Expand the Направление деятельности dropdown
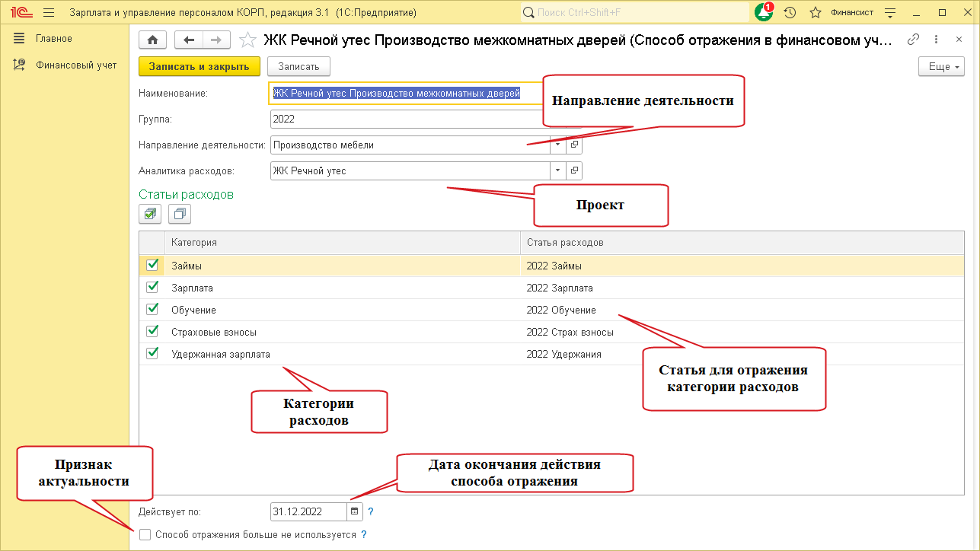Image resolution: width=980 pixels, height=551 pixels. (557, 145)
